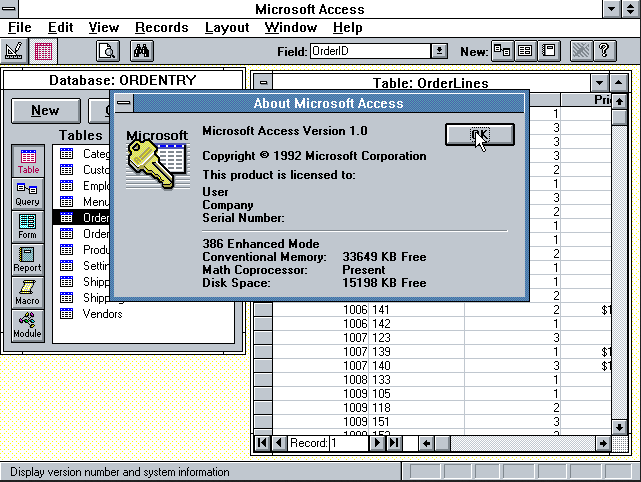This screenshot has height=482, width=641.
Task: Click the New Report toolbar icon
Action: point(548,51)
